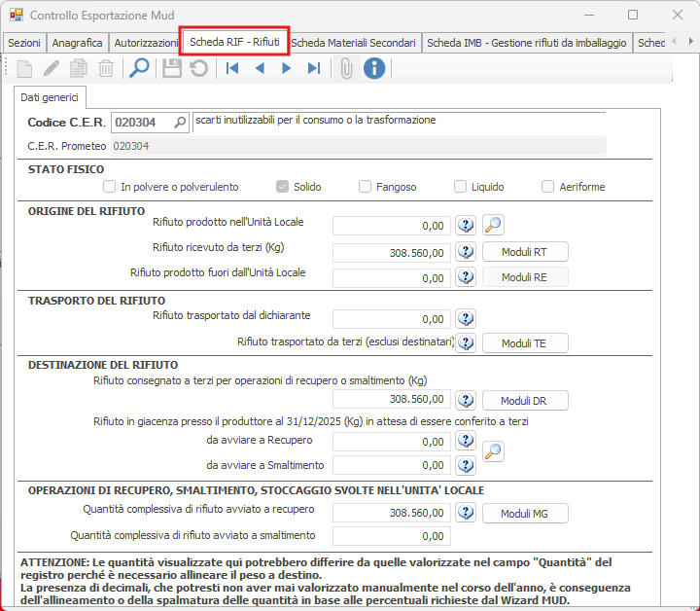
Task: Open help for Rifiuto ricevuto da terzi
Action: [x=466, y=252]
